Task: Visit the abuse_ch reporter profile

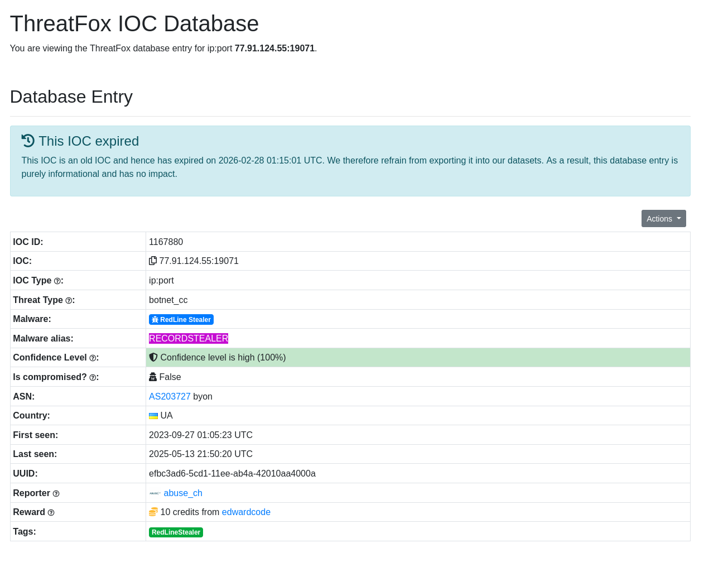Action: (183, 493)
